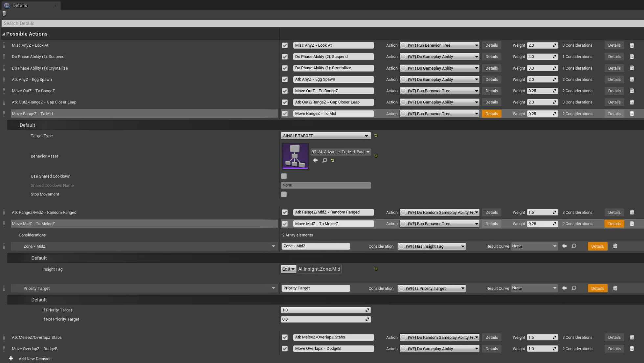Image resolution: width=644 pixels, height=363 pixels.
Task: Open SINGLE TARGET Target Type dropdown
Action: click(325, 136)
